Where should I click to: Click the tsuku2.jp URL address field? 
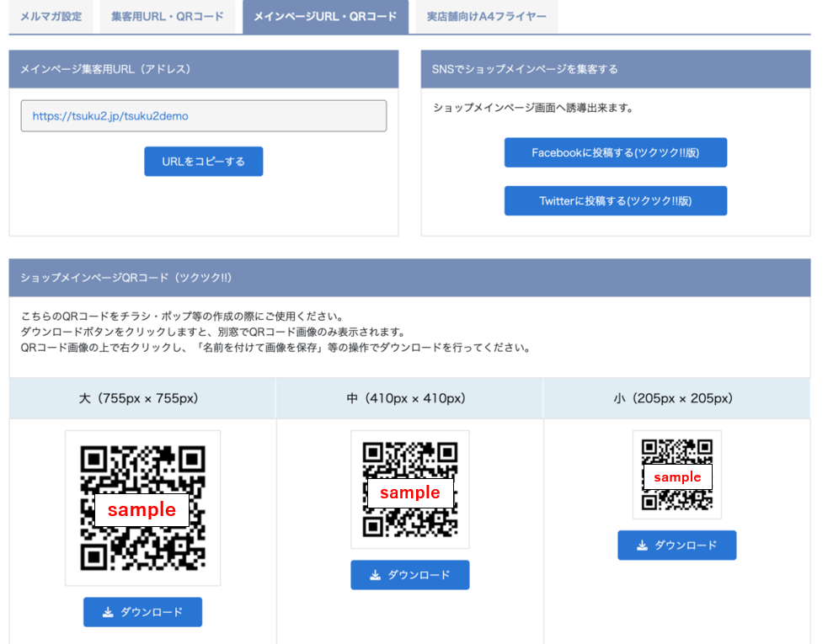(x=204, y=115)
